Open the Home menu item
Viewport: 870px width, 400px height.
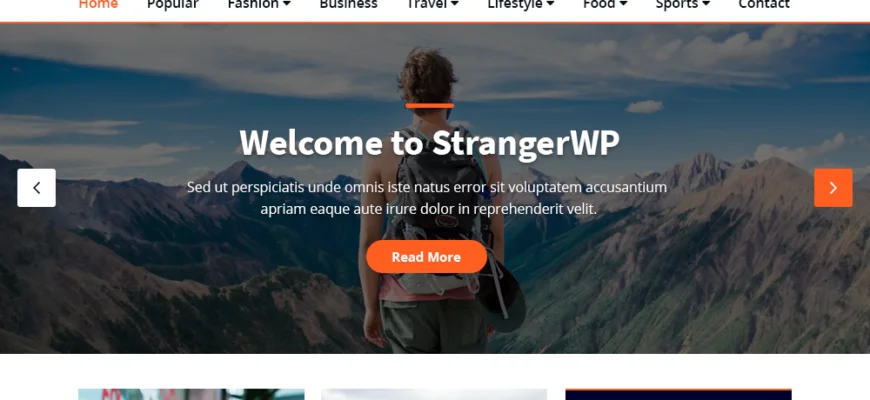[98, 4]
